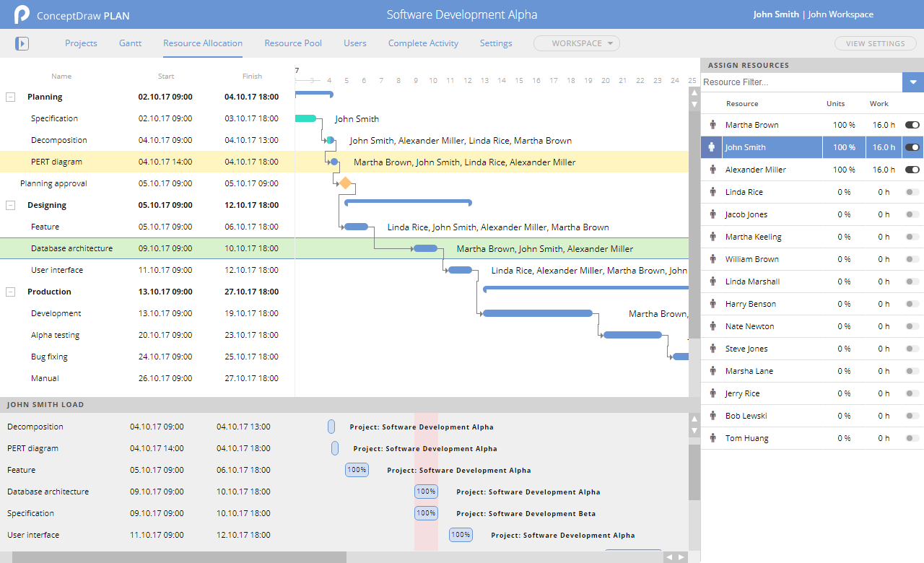
Task: Click the sidebar panel toggle arrow icon
Action: pos(22,44)
